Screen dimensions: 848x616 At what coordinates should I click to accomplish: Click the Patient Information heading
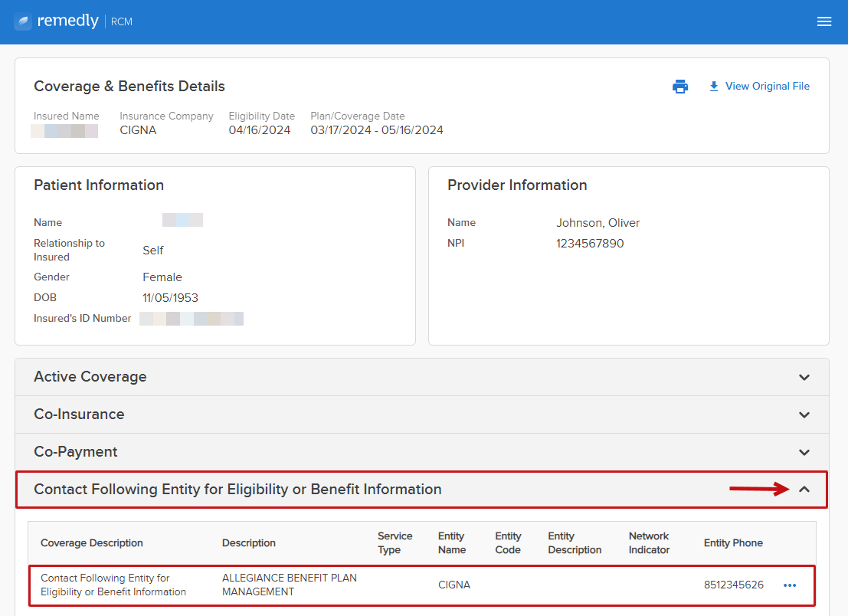pos(98,185)
